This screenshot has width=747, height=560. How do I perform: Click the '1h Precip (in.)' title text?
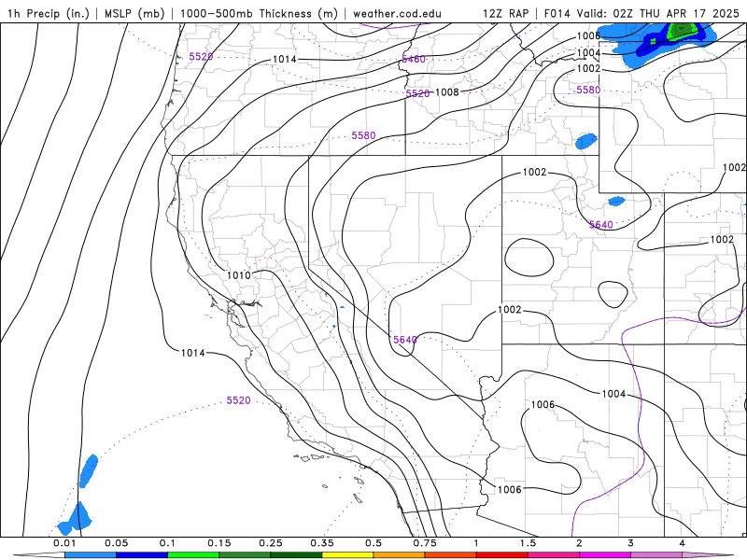(x=49, y=13)
